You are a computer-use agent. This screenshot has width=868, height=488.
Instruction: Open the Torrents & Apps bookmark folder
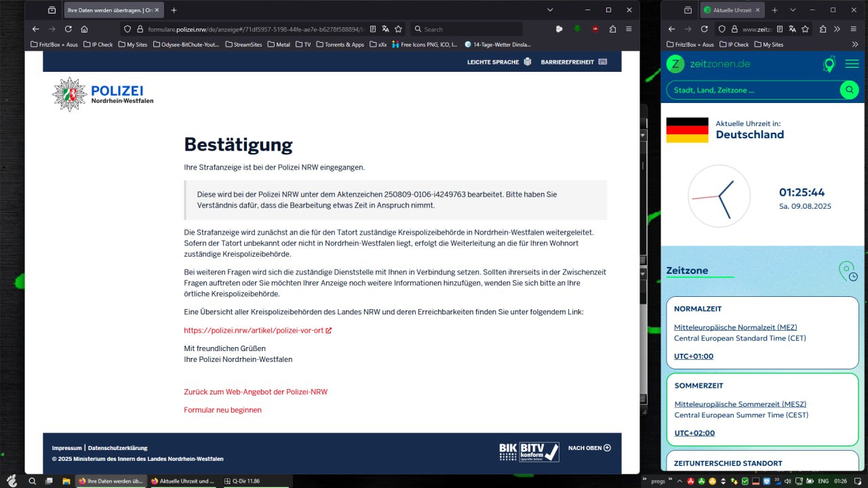(340, 45)
